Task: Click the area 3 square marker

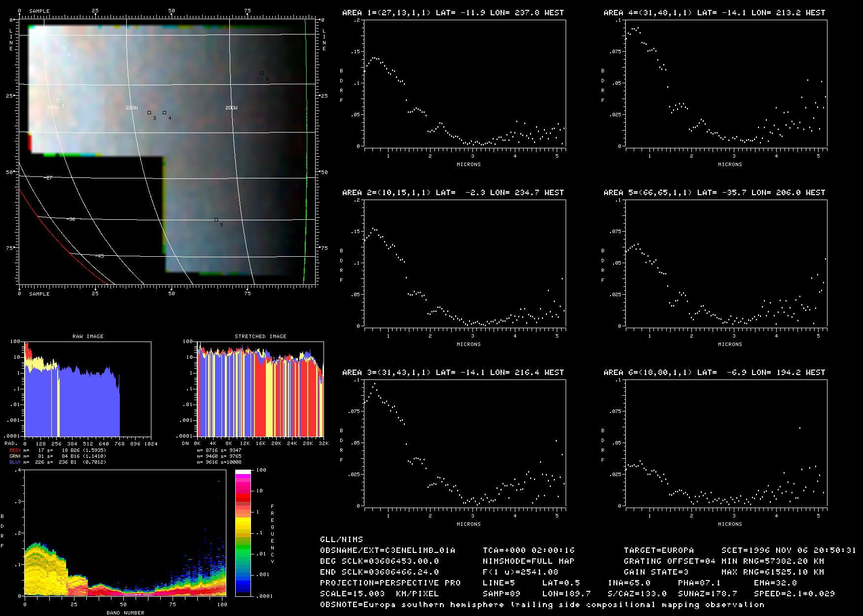Action: coord(149,113)
